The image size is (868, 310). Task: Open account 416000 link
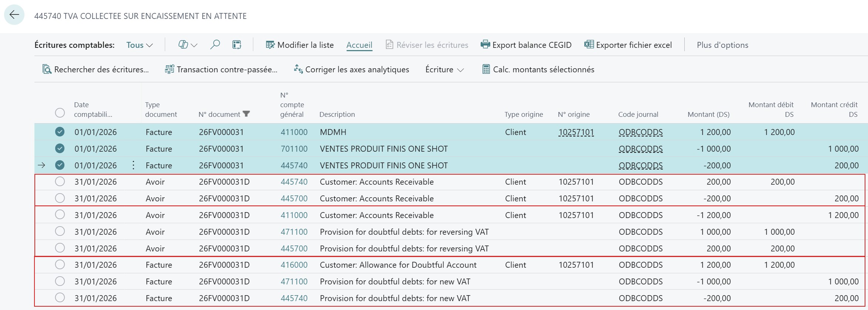294,265
